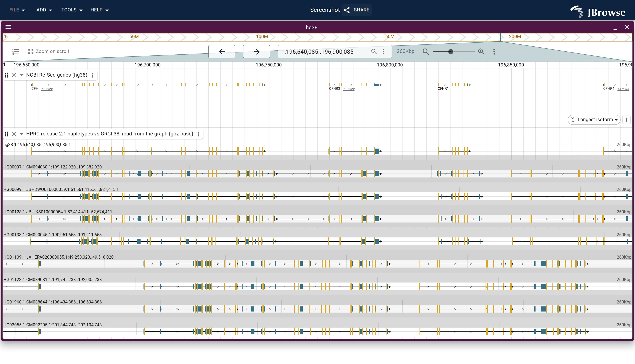Click the hg38 view title
Screen dimensions: 635x364
tap(312, 28)
